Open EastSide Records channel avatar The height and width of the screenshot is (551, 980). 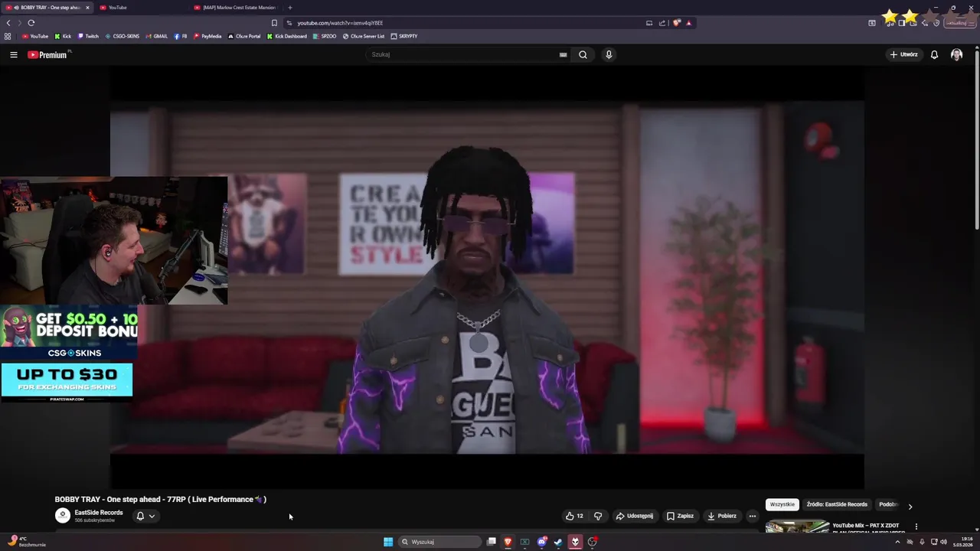(62, 516)
